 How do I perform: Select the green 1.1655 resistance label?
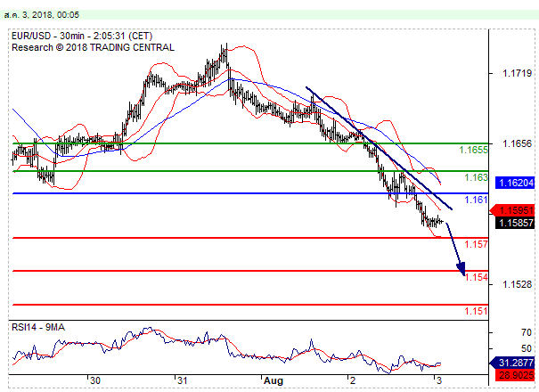coord(473,150)
